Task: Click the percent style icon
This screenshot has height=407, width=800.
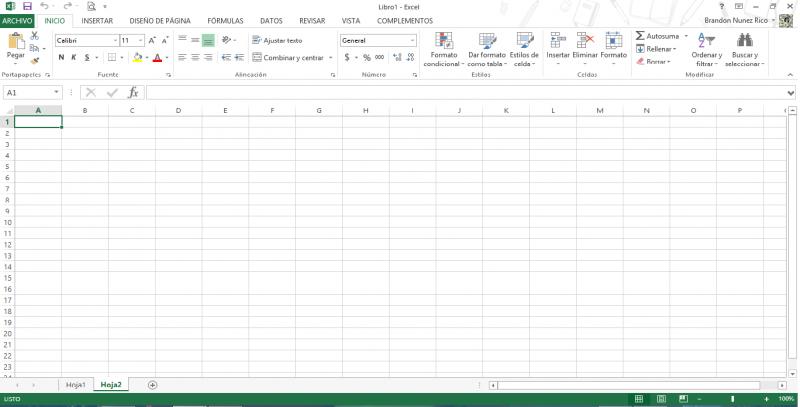Action: [x=366, y=57]
